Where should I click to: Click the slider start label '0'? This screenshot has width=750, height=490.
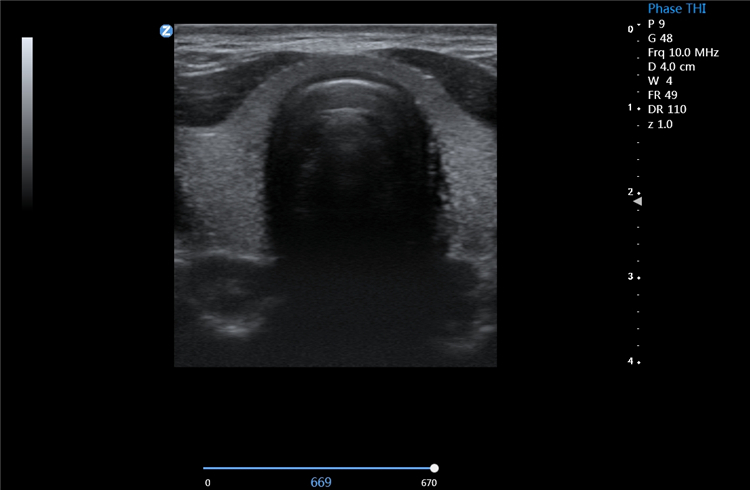208,483
